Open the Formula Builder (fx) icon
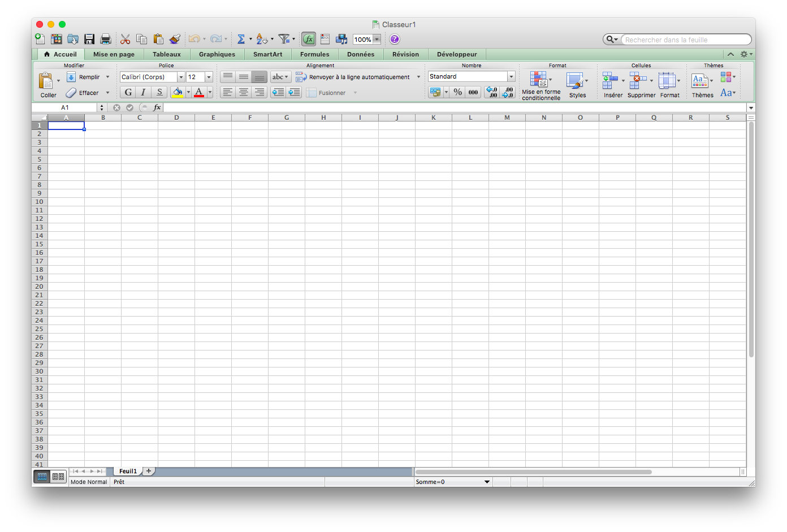The width and height of the screenshot is (787, 532). 309,39
